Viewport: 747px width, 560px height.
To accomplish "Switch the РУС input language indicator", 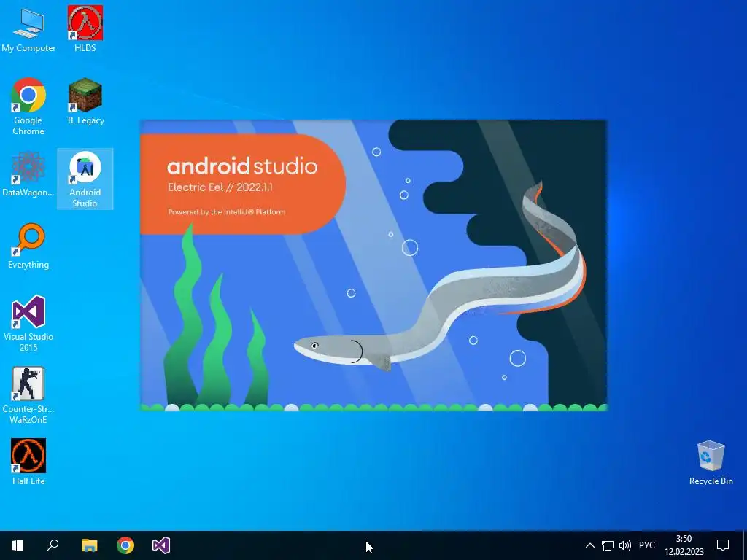I will (647, 545).
